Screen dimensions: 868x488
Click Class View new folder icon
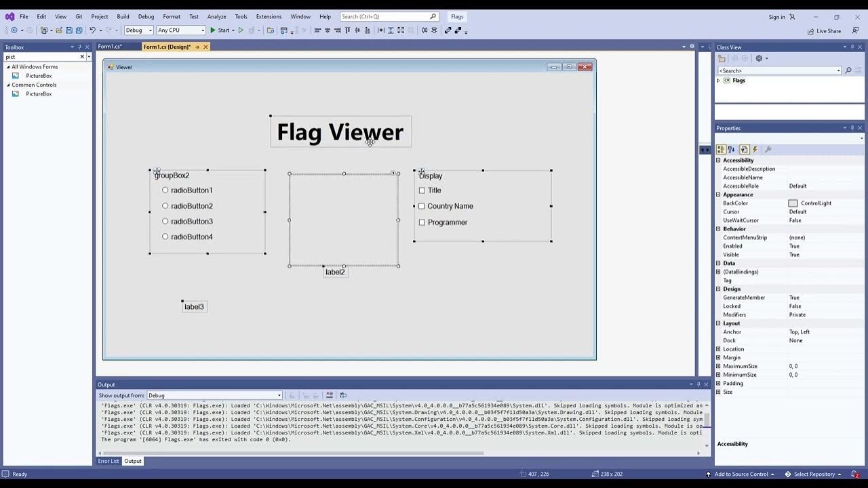(x=722, y=58)
